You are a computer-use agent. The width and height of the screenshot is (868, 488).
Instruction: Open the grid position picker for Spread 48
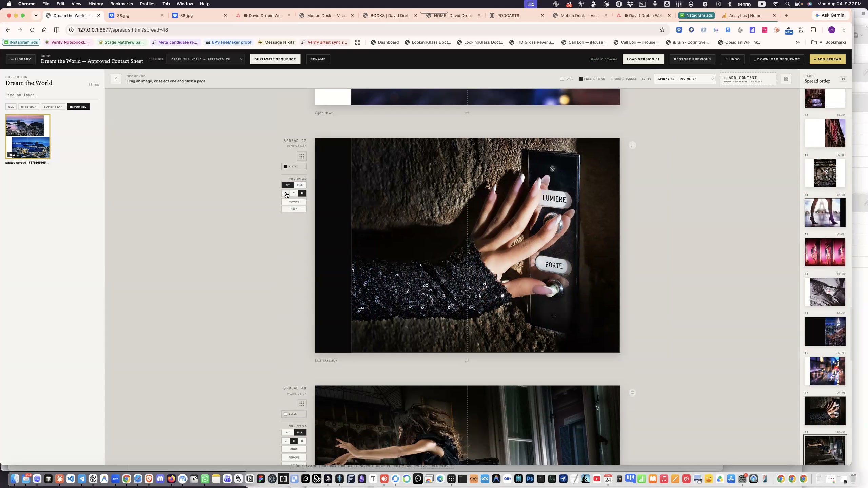[301, 404]
